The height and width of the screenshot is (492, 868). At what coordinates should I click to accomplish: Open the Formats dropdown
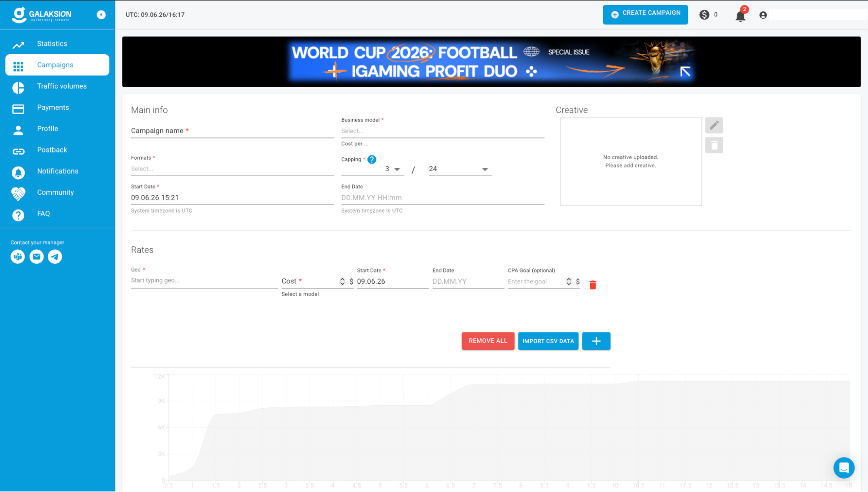click(232, 169)
